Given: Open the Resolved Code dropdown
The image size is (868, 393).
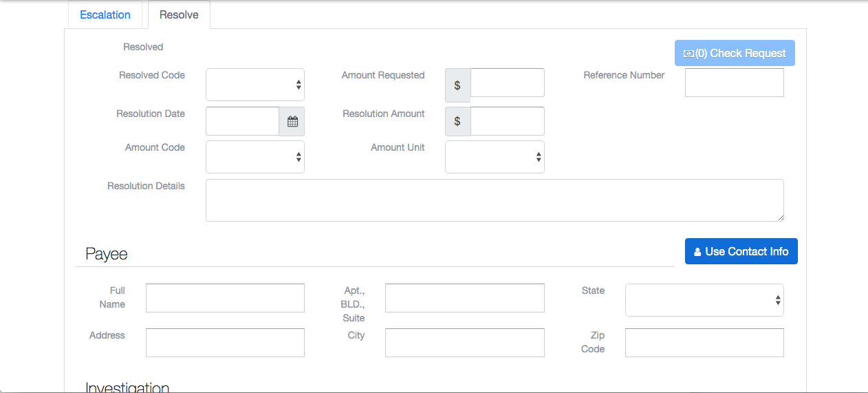Looking at the screenshot, I should 255,85.
